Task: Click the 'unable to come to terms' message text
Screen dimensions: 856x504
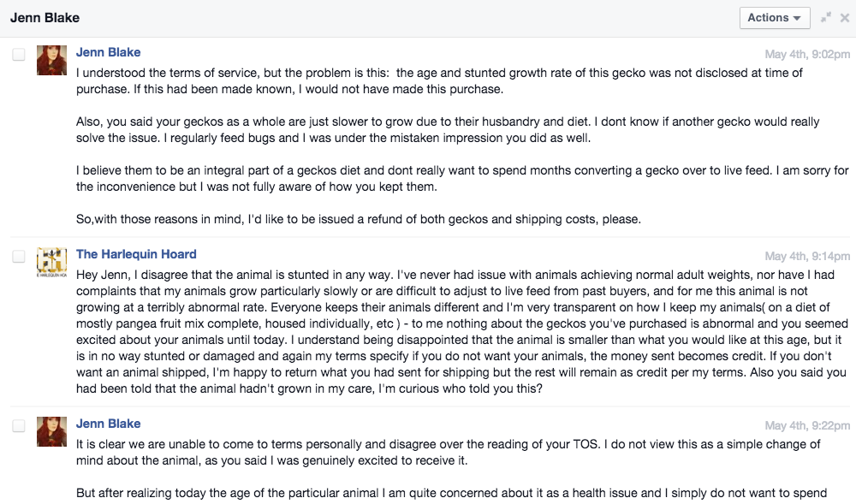Action: (x=448, y=452)
